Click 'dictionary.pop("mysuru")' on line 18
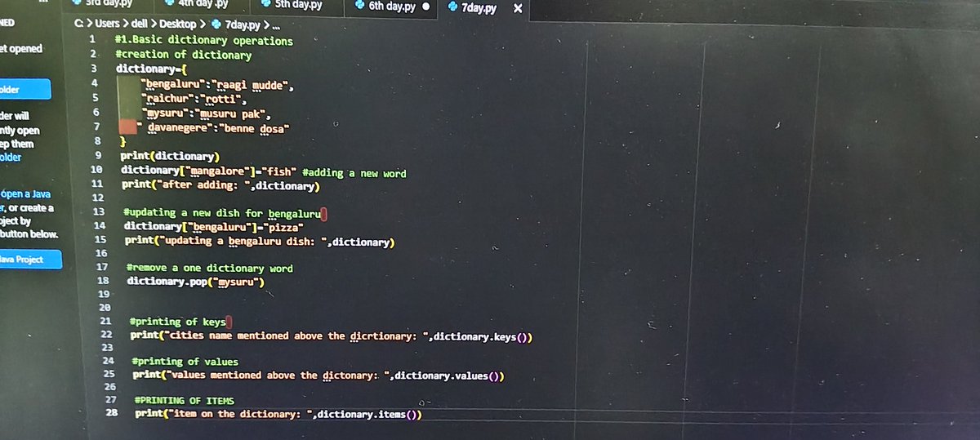The height and width of the screenshot is (440, 980). (x=197, y=281)
